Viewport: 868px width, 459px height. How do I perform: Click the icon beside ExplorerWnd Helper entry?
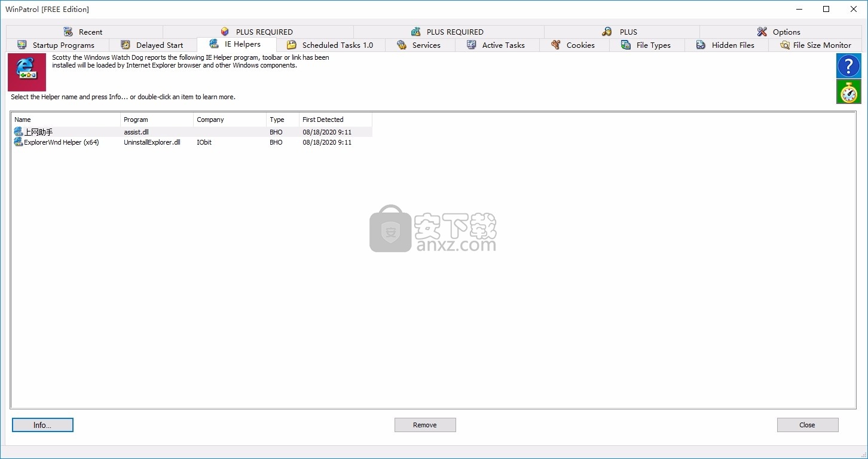(x=19, y=142)
